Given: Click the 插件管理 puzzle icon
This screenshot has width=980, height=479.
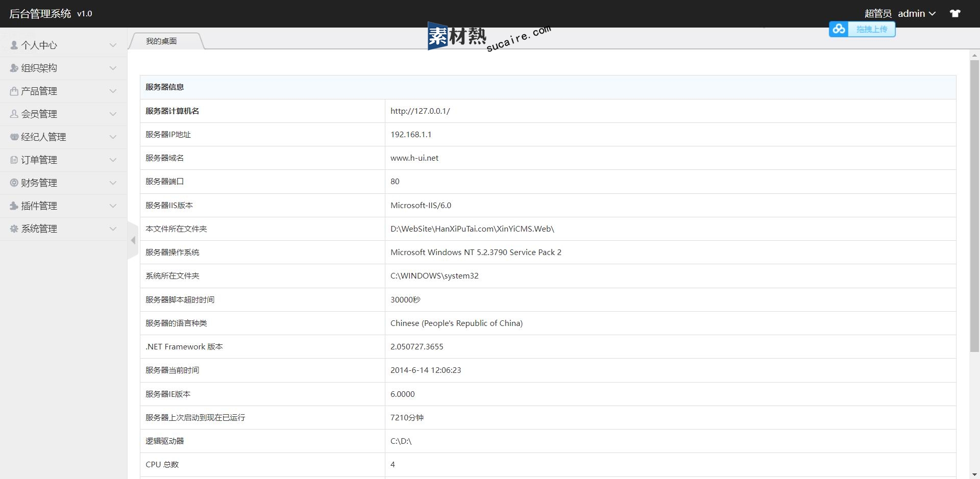Looking at the screenshot, I should click(x=14, y=206).
